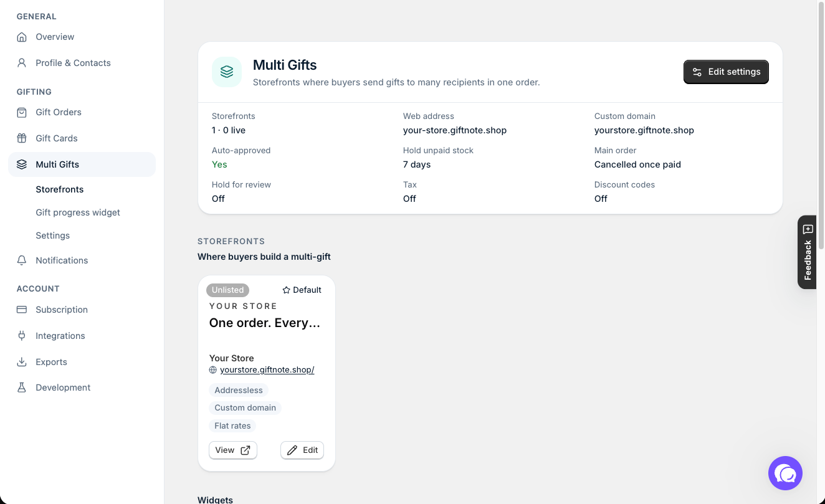Screen dimensions: 825x504
Task: Click the Hold for review Off value
Action: pyautogui.click(x=218, y=199)
